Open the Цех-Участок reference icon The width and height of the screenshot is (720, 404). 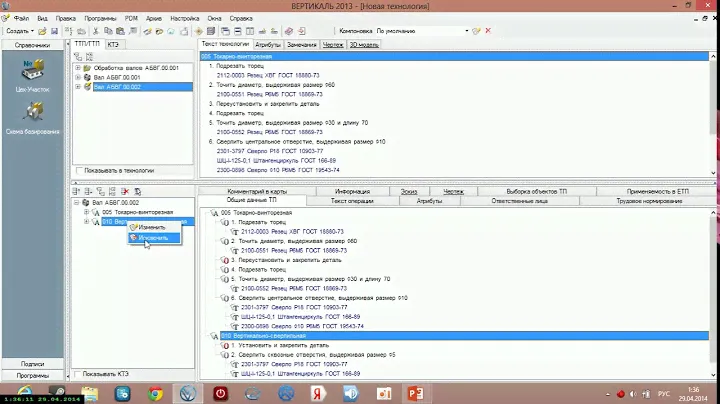pyautogui.click(x=32, y=72)
